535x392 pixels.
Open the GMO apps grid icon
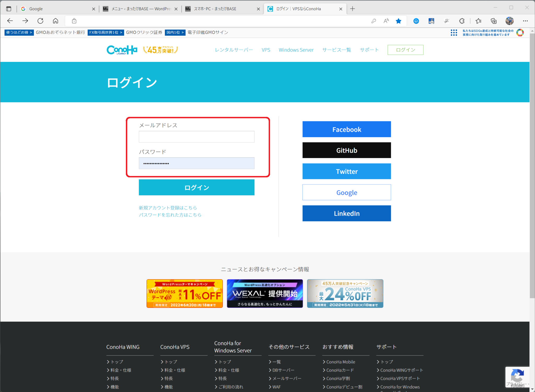(454, 32)
